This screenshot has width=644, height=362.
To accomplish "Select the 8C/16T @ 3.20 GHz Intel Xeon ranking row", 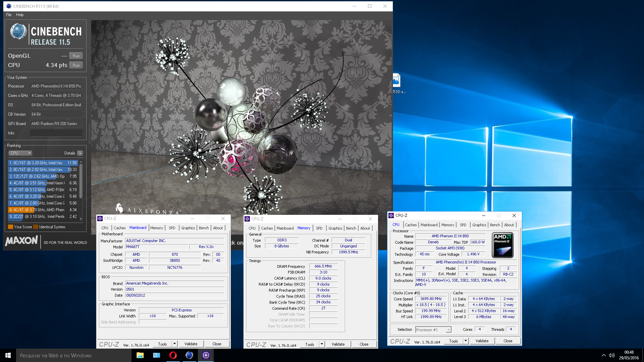I will click(x=43, y=163).
